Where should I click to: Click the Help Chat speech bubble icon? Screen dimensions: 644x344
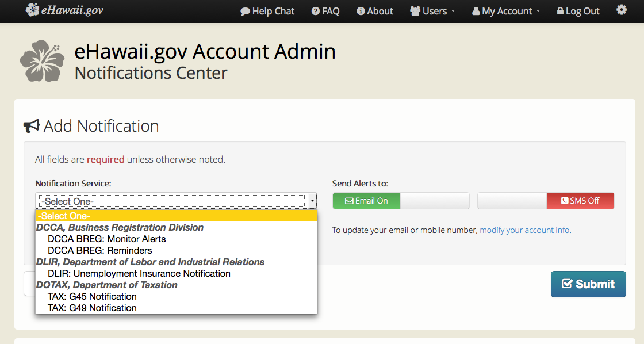point(245,12)
